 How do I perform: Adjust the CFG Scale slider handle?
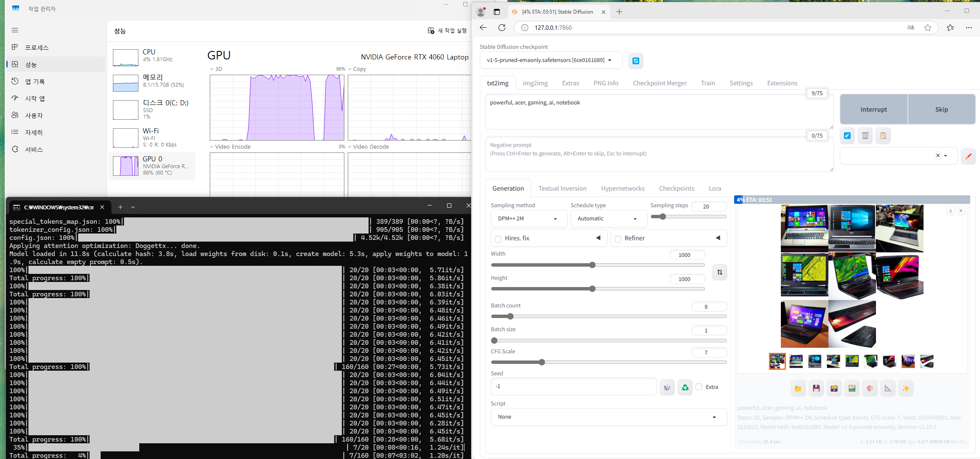542,362
